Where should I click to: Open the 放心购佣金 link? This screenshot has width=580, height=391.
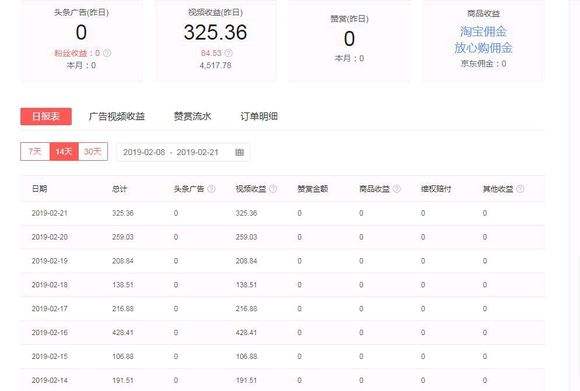483,48
